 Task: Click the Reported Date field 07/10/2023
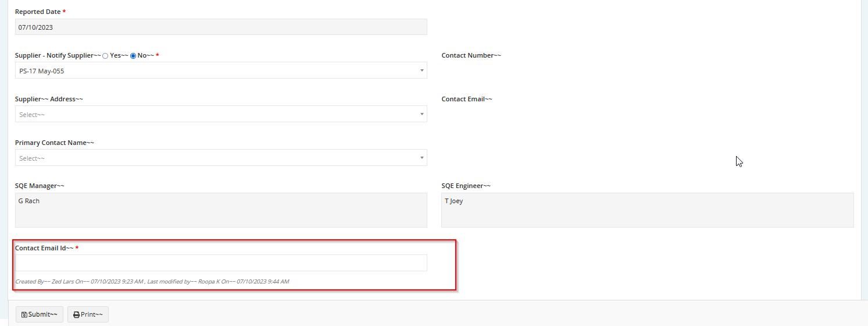(221, 27)
